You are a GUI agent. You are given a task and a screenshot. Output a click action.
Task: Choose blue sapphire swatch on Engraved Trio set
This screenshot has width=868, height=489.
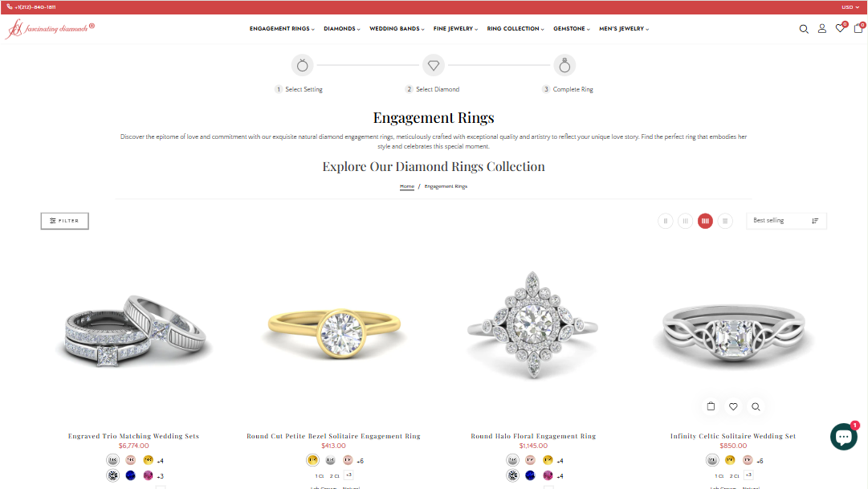[131, 475]
